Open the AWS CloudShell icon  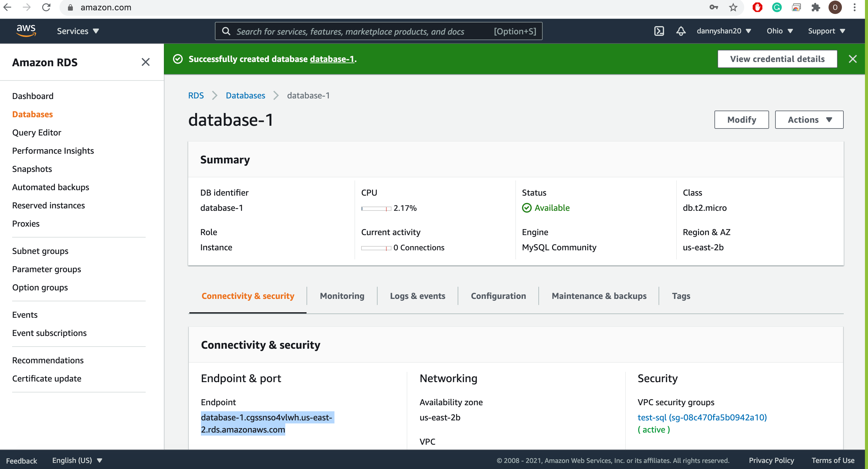coord(659,31)
